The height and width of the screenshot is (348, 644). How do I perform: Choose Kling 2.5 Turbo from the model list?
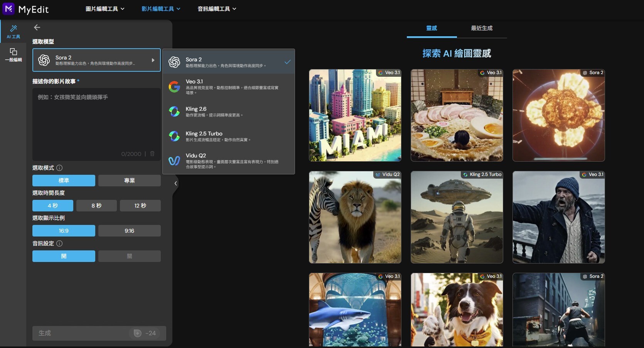(229, 136)
